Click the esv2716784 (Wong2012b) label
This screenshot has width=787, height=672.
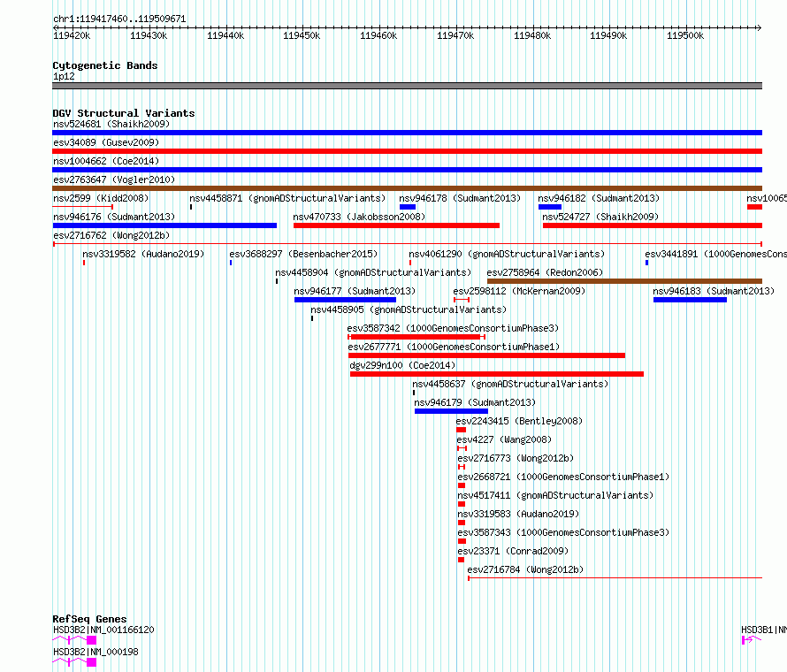(x=525, y=569)
